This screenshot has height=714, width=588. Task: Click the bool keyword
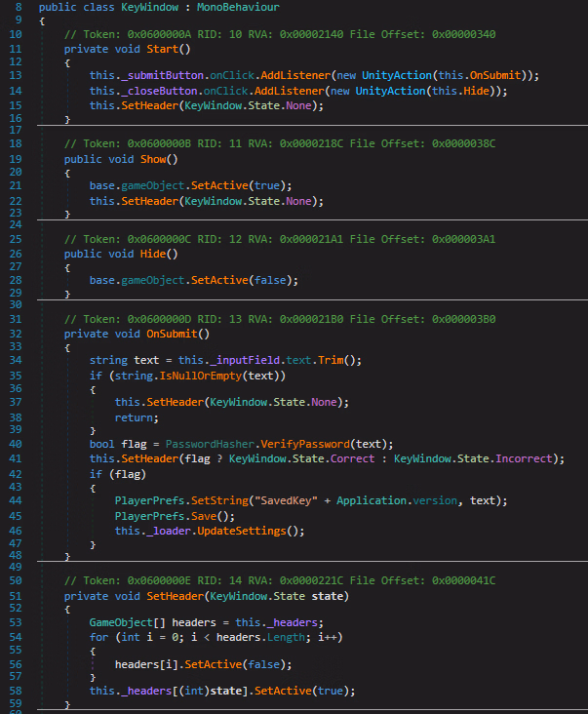(102, 444)
